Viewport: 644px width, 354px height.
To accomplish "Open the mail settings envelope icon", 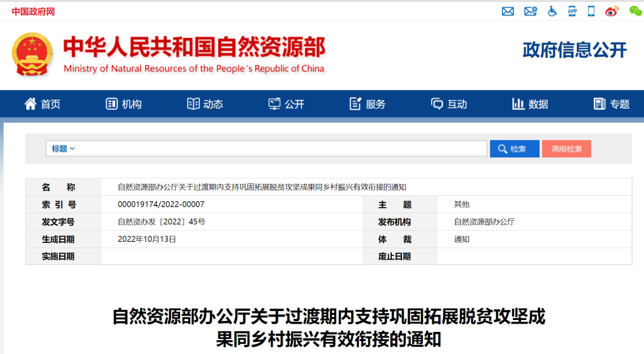I will (x=530, y=11).
